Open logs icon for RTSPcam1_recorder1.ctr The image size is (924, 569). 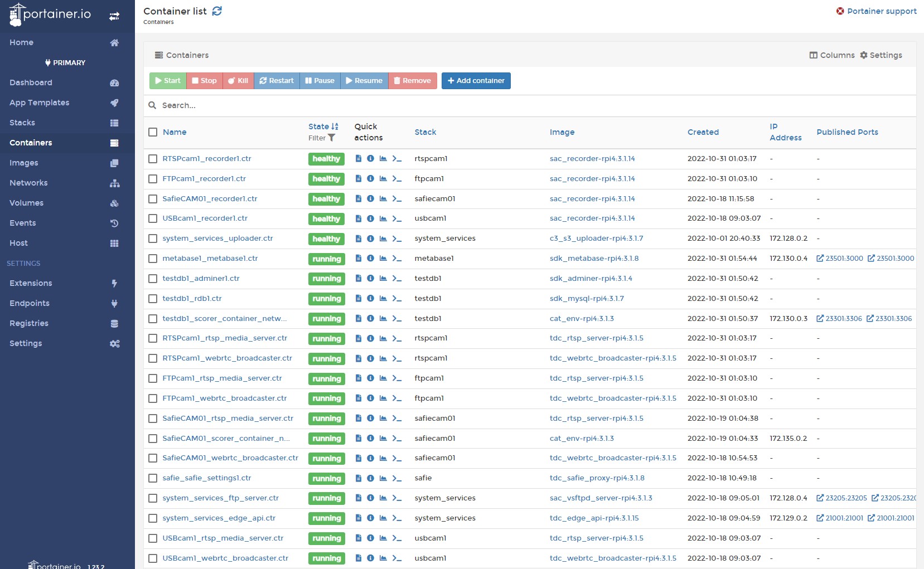(359, 159)
